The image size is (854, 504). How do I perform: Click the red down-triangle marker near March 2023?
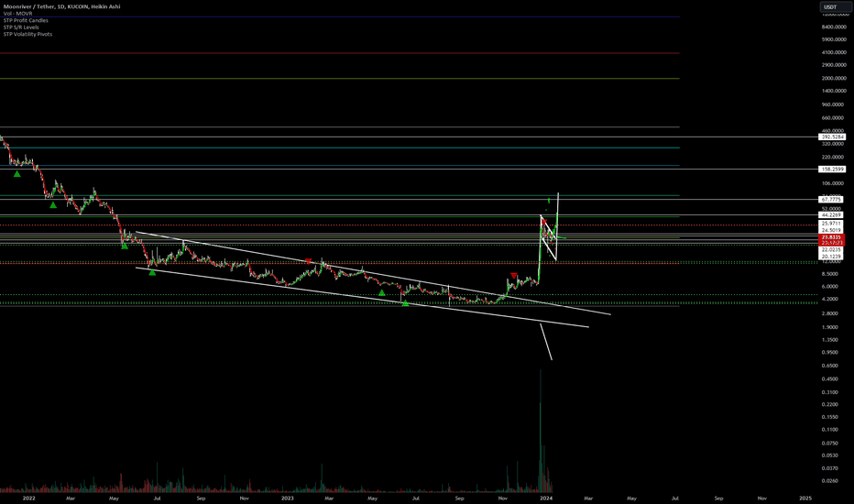(x=308, y=262)
